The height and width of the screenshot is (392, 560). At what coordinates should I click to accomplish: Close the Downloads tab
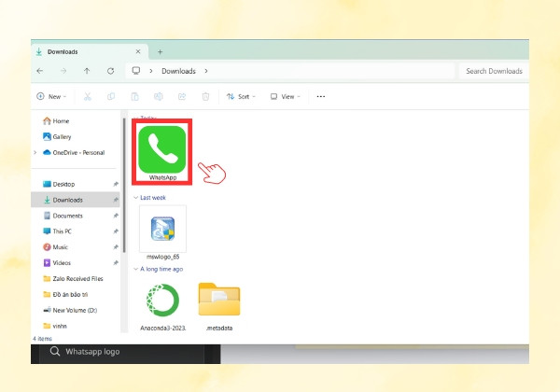(x=138, y=51)
